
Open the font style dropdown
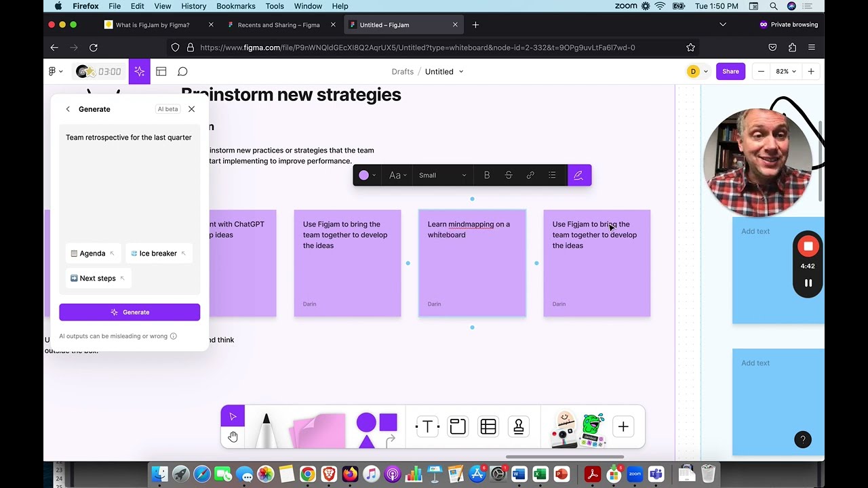398,176
